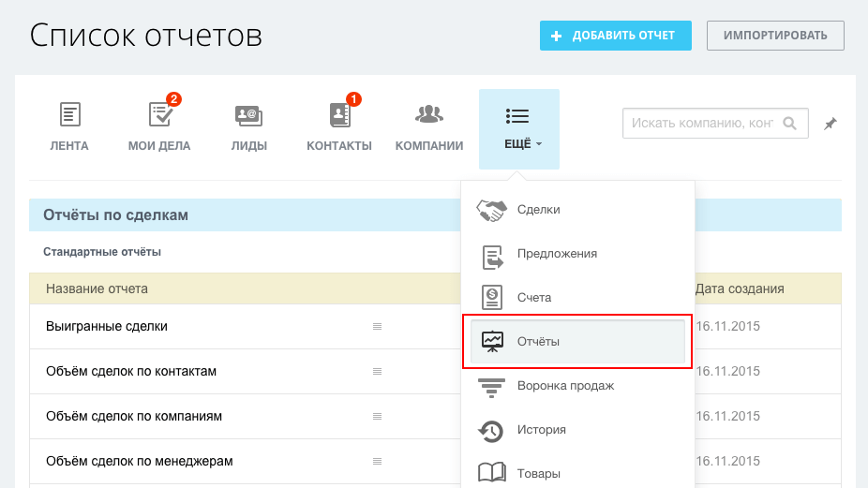Click the Список отчетов page title

[145, 36]
